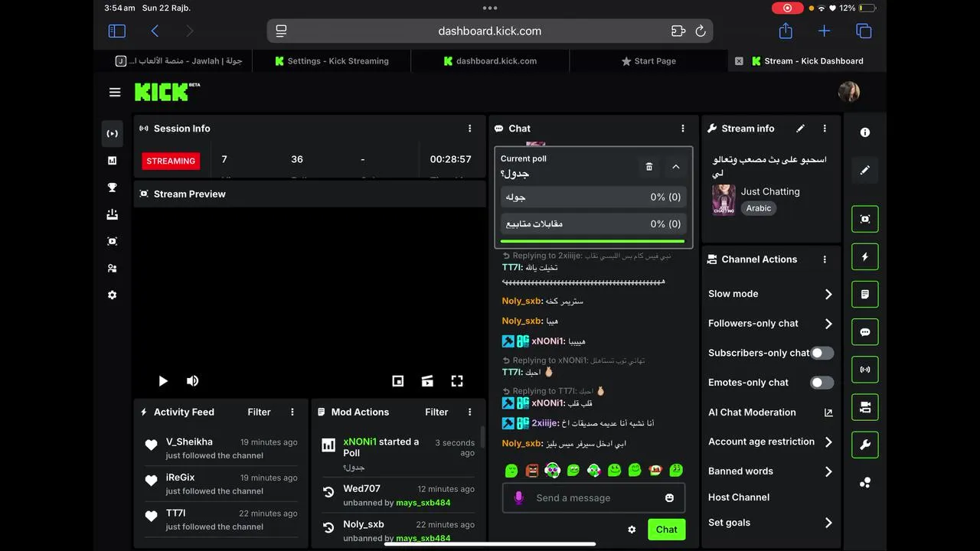
Task: Open Session Info three-dot menu
Action: 470,129
